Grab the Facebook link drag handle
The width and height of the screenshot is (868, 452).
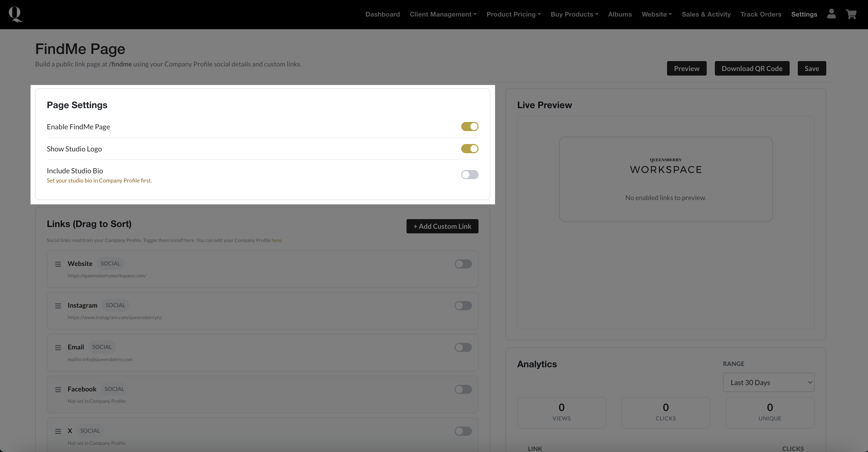58,389
